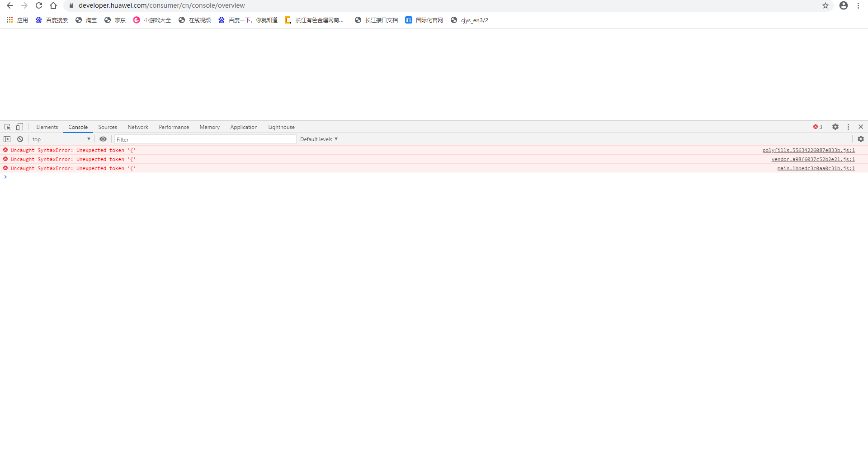This screenshot has height=452, width=868.
Task: Open the main.1bbedc3c0aa0c31b.js:1 source link
Action: [x=816, y=168]
